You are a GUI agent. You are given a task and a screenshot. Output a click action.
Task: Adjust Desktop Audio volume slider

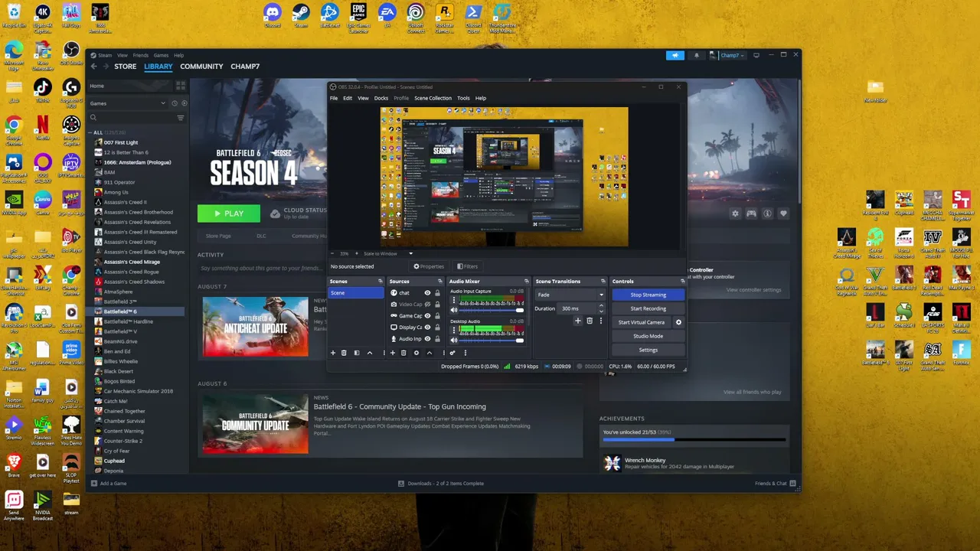tap(491, 341)
